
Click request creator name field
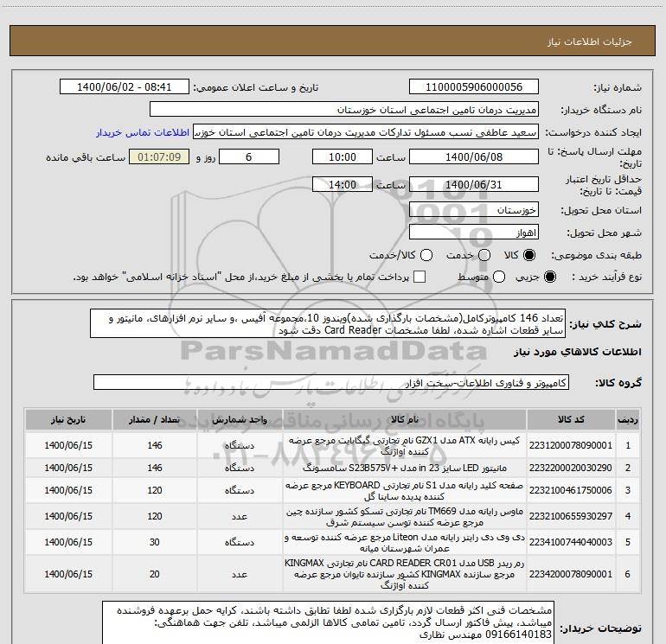pyautogui.click(x=366, y=132)
